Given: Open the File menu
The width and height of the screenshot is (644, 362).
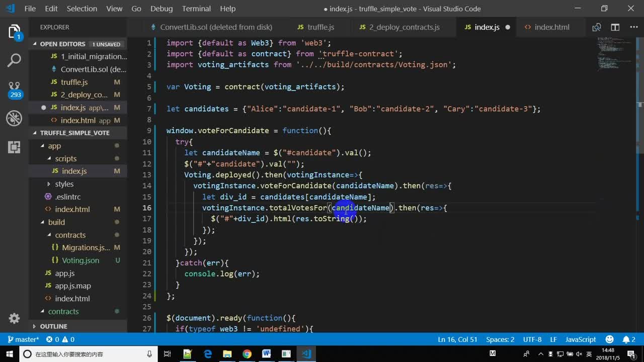Looking at the screenshot, I should [30, 9].
